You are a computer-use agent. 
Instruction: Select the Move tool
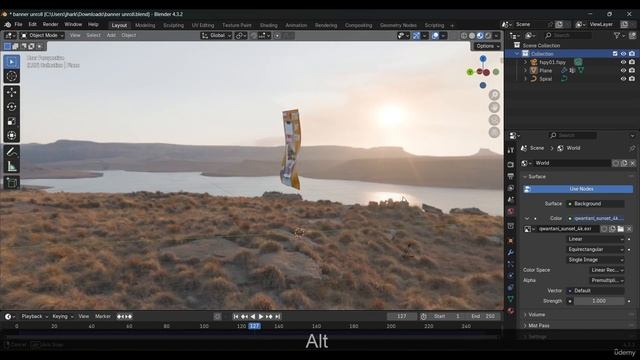[11, 92]
